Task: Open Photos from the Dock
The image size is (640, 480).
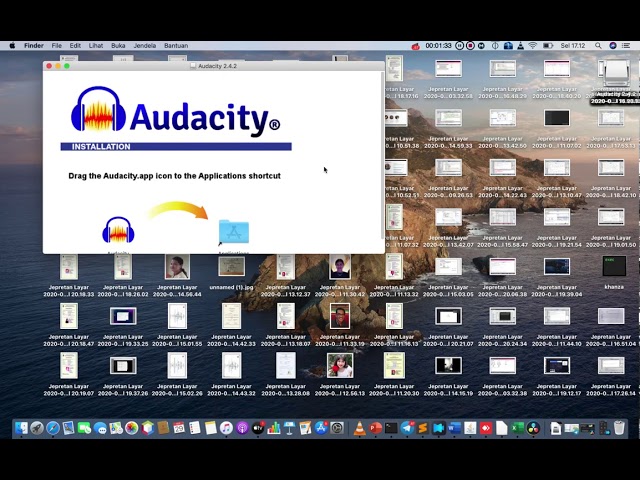Action: tap(132, 428)
